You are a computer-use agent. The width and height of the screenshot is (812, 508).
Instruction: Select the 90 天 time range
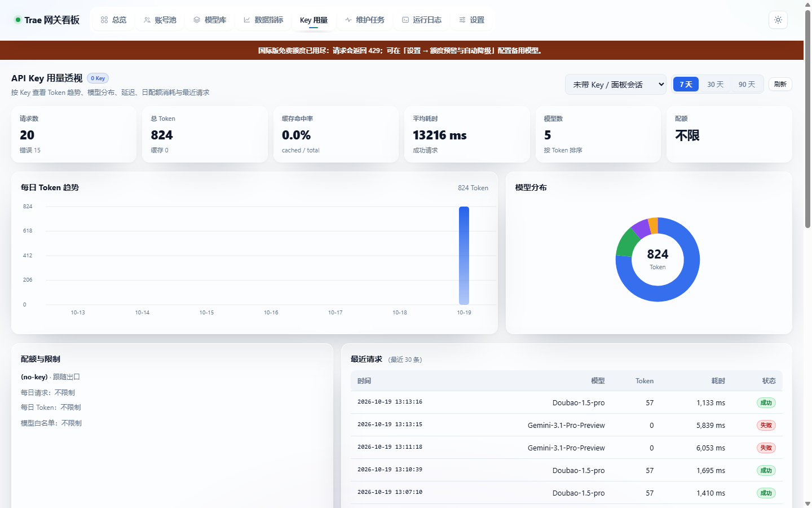(747, 84)
